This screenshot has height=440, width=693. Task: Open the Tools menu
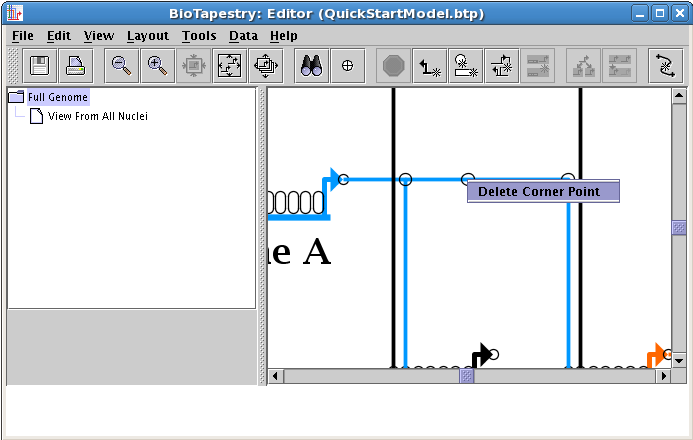(199, 36)
